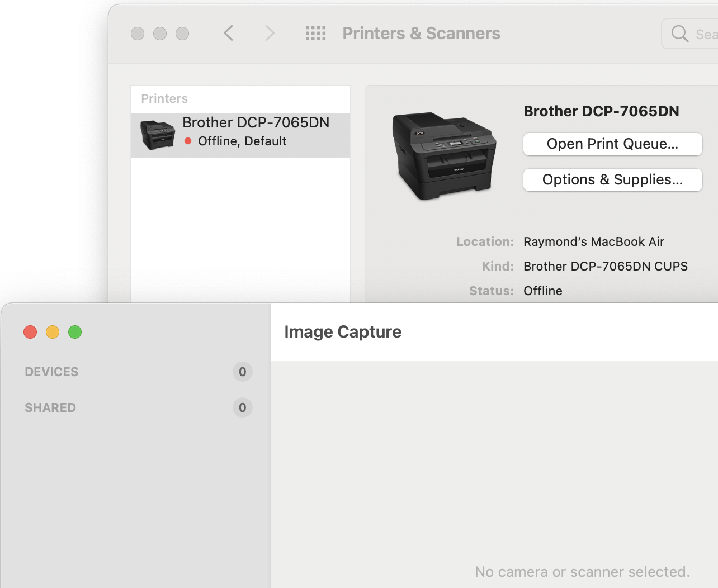Click the 'Location:' label
This screenshot has height=588, width=718.
tap(485, 242)
